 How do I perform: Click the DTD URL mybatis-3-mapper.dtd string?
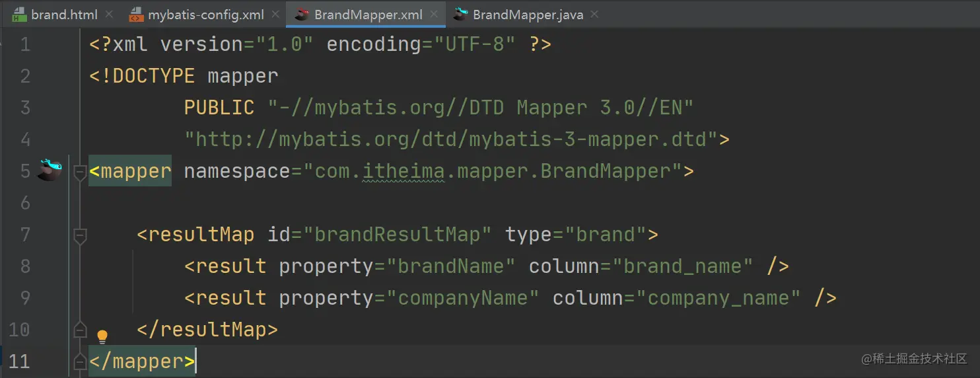[451, 139]
